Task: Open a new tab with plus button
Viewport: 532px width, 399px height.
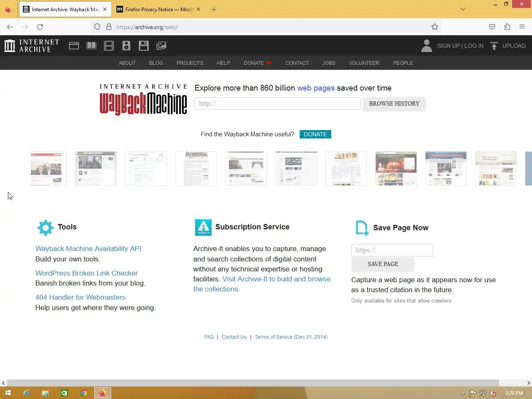Action: pyautogui.click(x=214, y=9)
